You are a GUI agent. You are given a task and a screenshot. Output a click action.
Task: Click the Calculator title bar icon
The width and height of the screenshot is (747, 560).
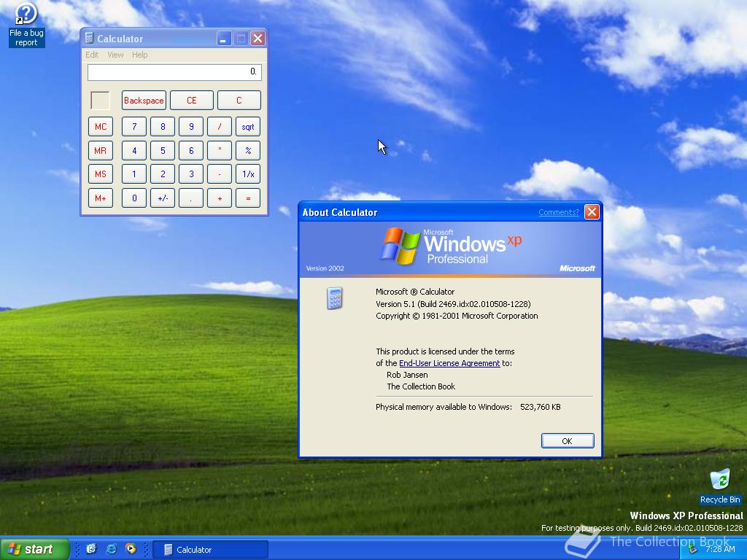click(88, 39)
